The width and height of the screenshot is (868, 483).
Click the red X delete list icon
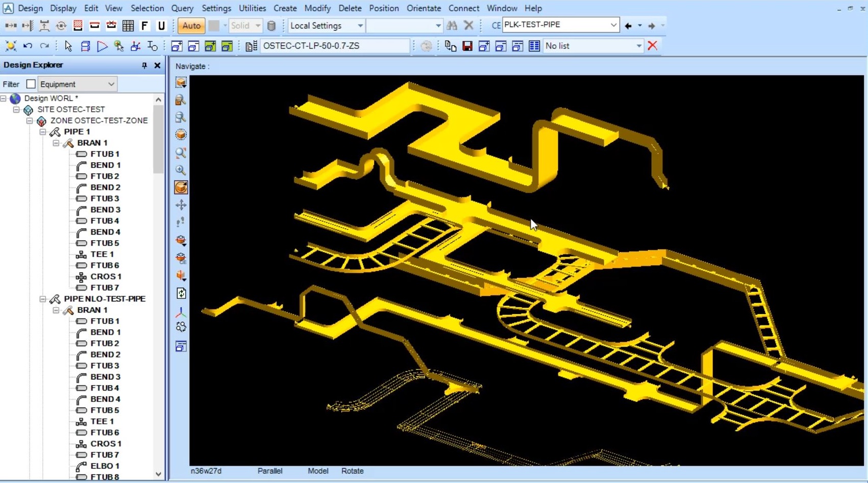point(652,45)
